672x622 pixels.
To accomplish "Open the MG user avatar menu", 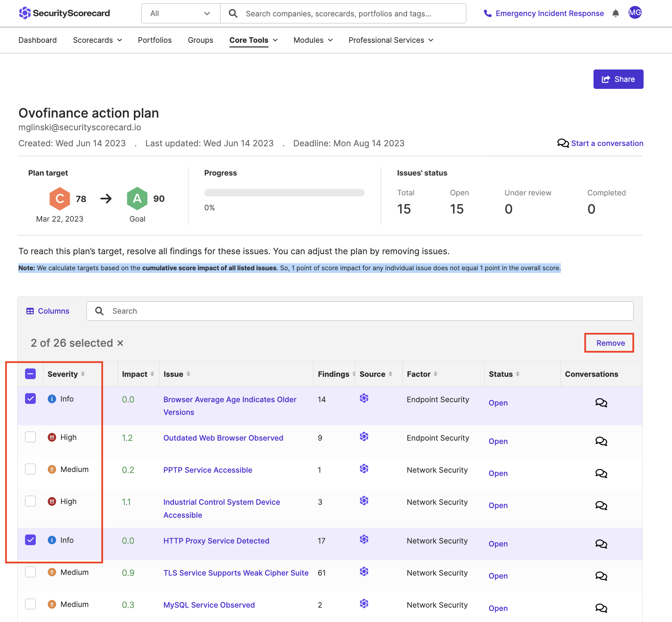I will (x=635, y=13).
